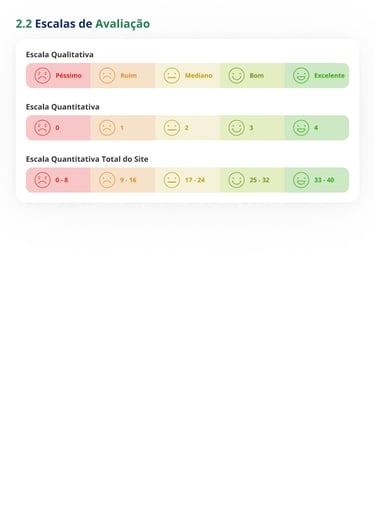Click the face icon beside score 0
375x530 pixels.
tap(42, 128)
